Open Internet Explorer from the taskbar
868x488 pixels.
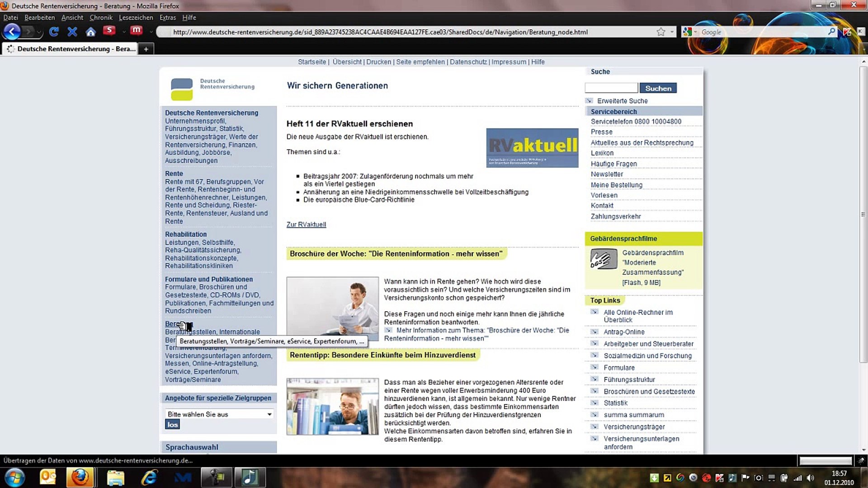point(149,478)
